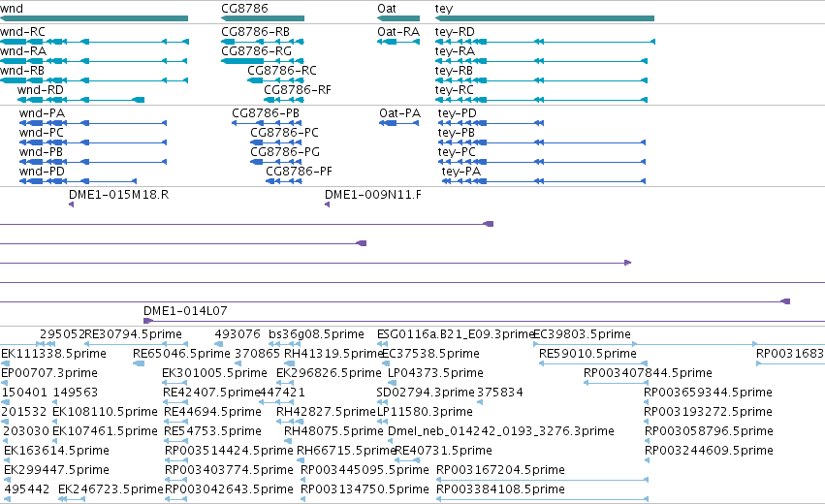Click tey-RB transcript label
This screenshot has height=504, width=825.
coord(454,71)
